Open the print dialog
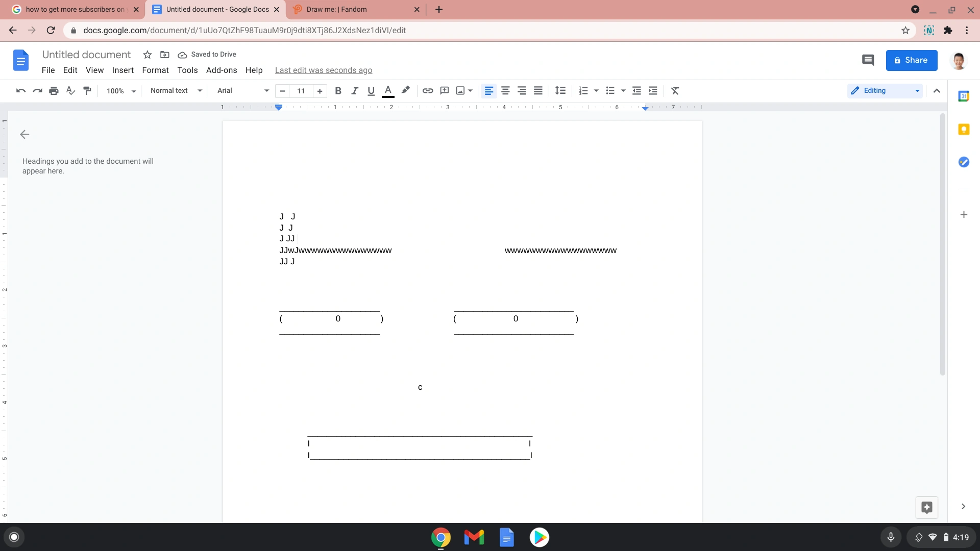This screenshot has height=551, width=980. click(54, 91)
